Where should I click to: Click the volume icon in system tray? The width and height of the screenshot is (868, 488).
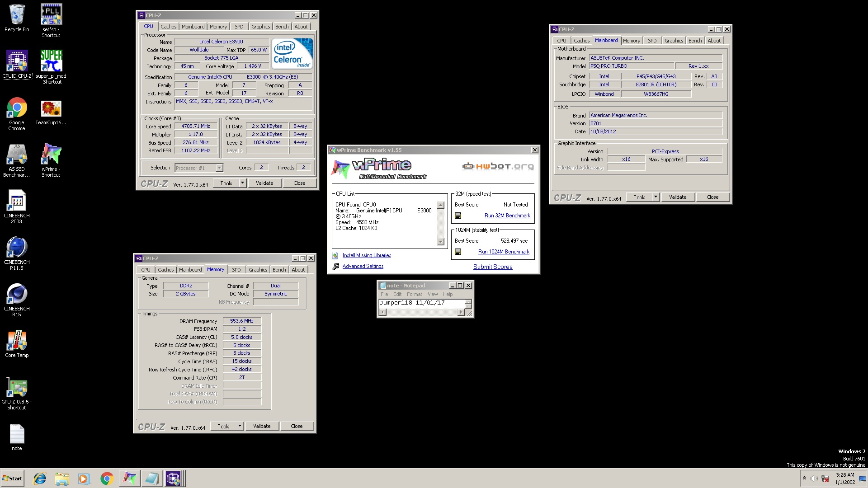pyautogui.click(x=814, y=479)
